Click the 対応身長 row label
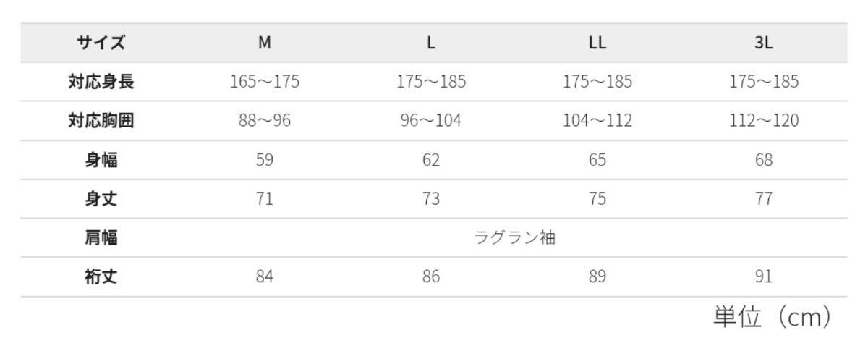The image size is (868, 346). pos(101,82)
